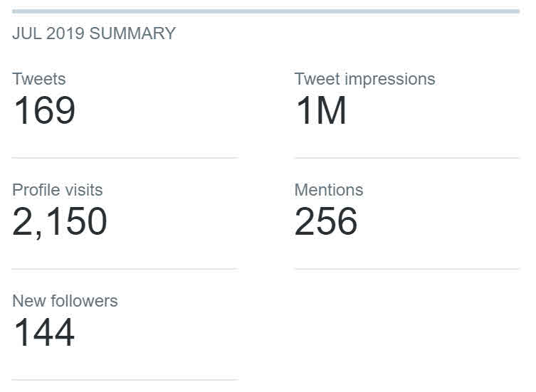536x392 pixels.
Task: Click the 144 new followers number
Action: coord(43,332)
